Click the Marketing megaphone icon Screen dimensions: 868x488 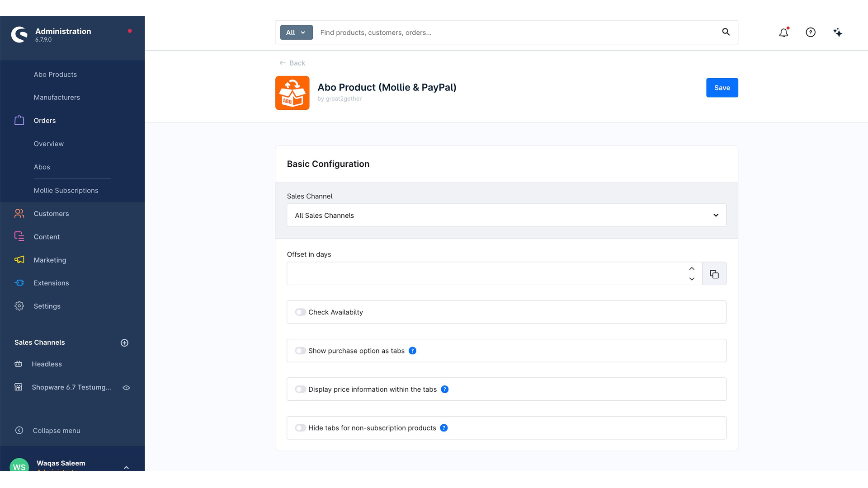point(19,260)
